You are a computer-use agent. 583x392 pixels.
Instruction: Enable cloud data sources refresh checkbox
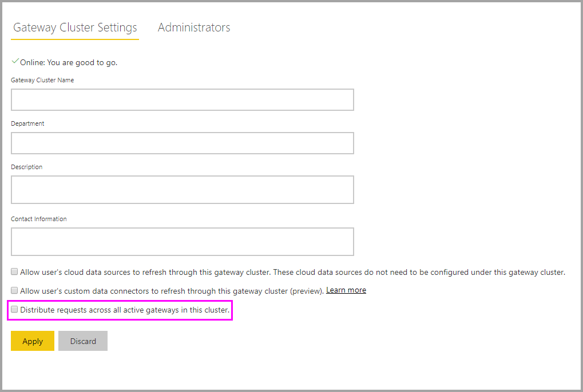point(14,271)
